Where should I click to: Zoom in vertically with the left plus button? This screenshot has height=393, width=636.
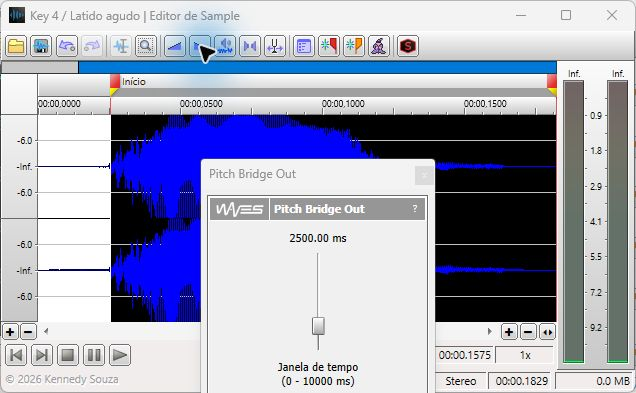tap(10, 332)
